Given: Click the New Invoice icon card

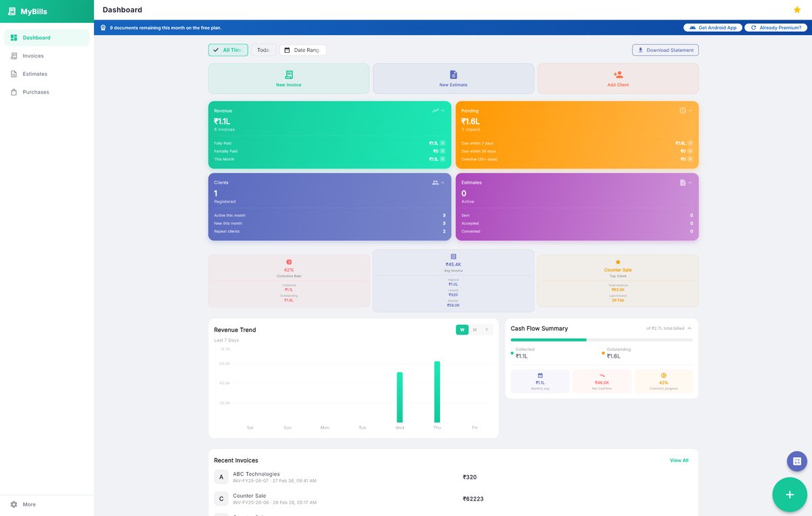Looking at the screenshot, I should coord(288,76).
